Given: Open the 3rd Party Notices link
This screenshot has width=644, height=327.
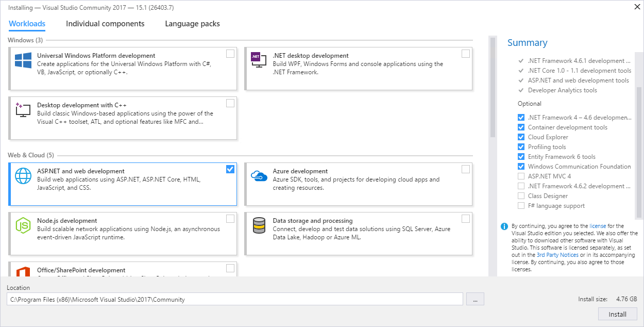Looking at the screenshot, I should pos(557,255).
